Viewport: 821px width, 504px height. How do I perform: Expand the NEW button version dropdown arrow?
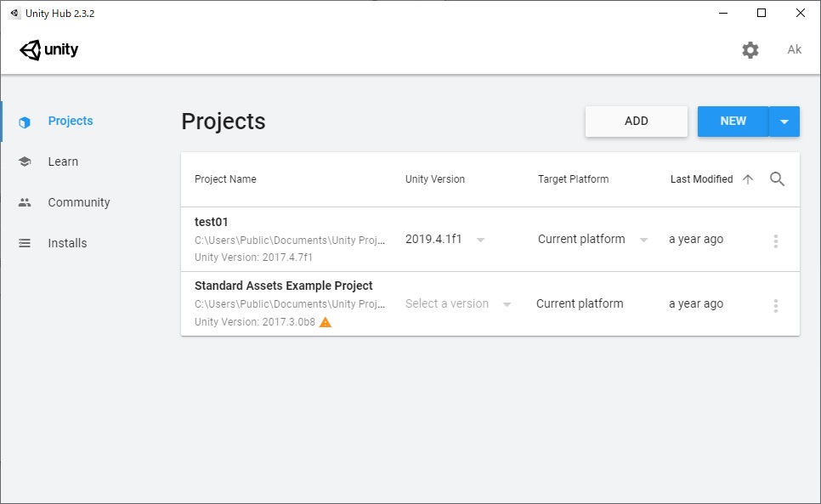pyautogui.click(x=784, y=122)
